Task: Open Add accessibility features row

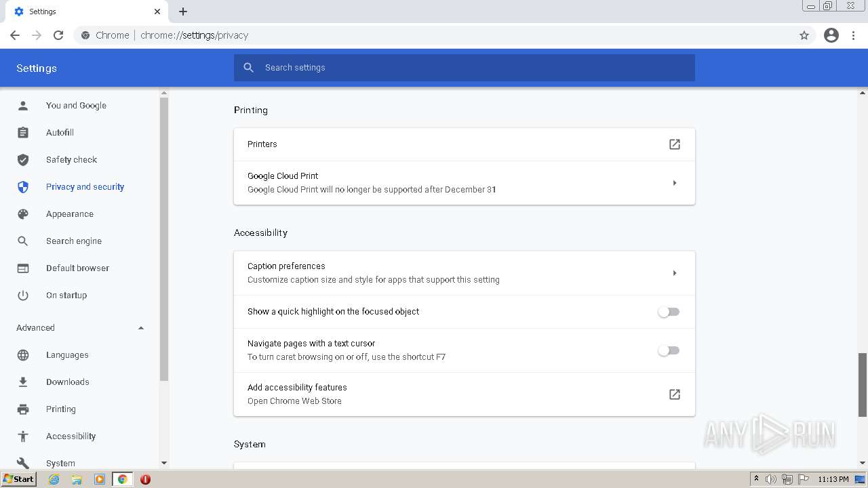Action: click(x=465, y=394)
